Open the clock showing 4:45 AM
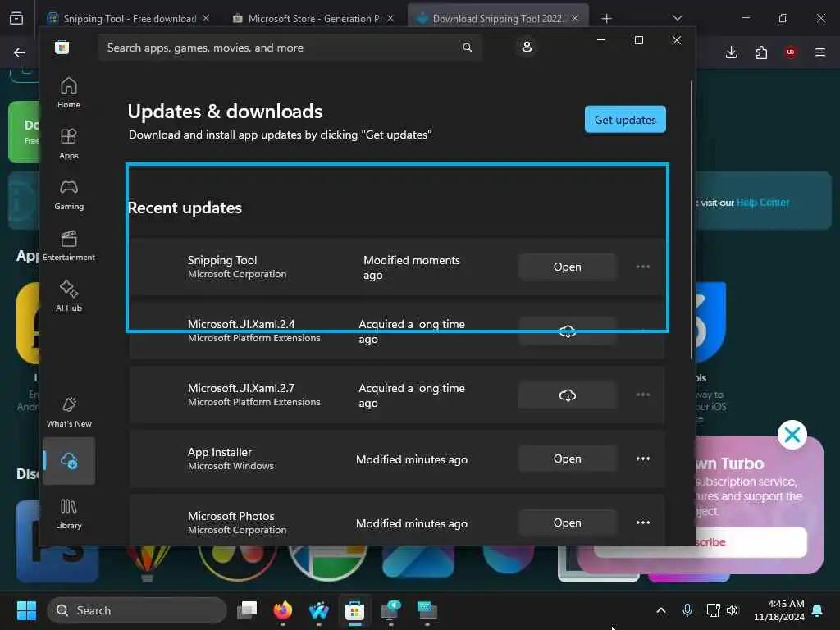This screenshot has width=840, height=630. pos(779,610)
